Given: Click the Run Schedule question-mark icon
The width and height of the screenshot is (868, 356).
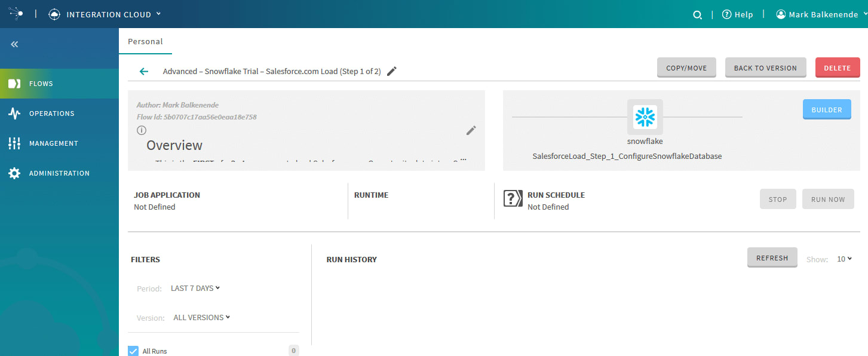Looking at the screenshot, I should (x=513, y=198).
